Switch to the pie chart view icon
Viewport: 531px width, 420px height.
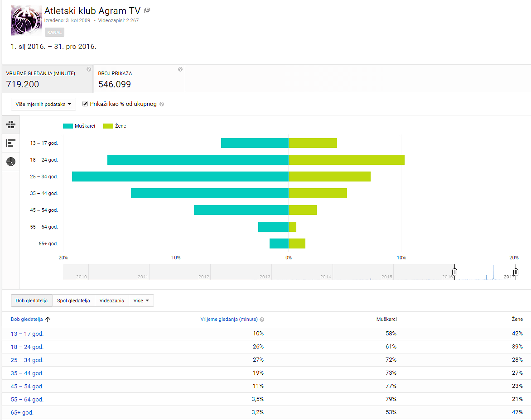(11, 162)
